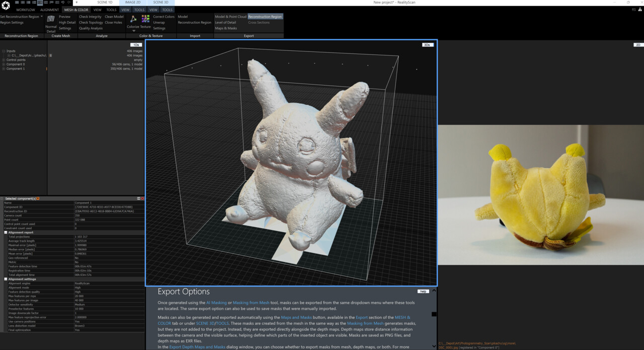The width and height of the screenshot is (644, 350).
Task: Click the RealityScan aperture logo
Action: point(6,6)
